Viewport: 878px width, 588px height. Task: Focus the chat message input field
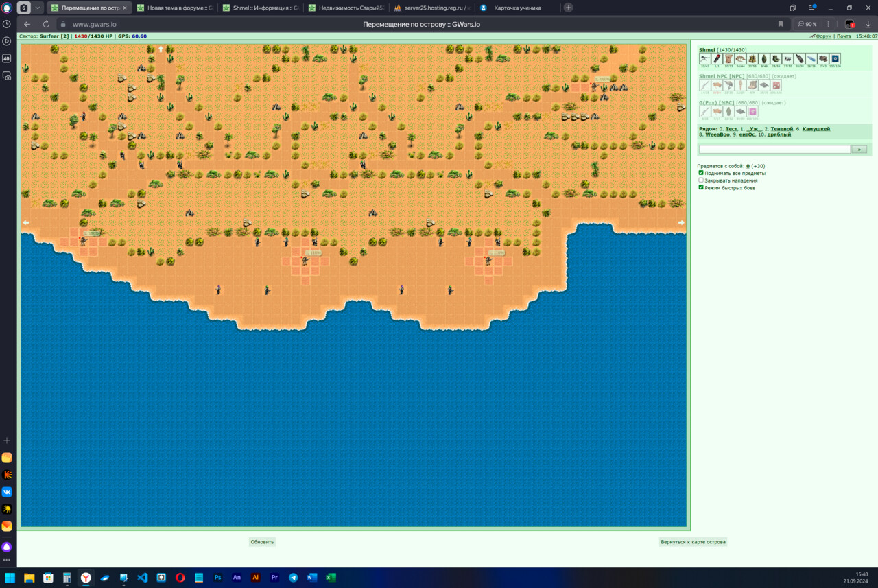[x=774, y=149]
